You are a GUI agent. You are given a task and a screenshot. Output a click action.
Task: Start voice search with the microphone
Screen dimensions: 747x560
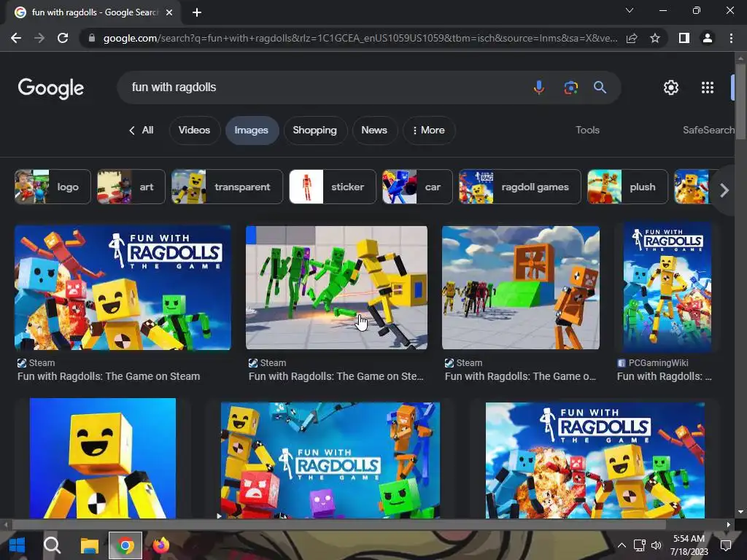[x=539, y=87]
